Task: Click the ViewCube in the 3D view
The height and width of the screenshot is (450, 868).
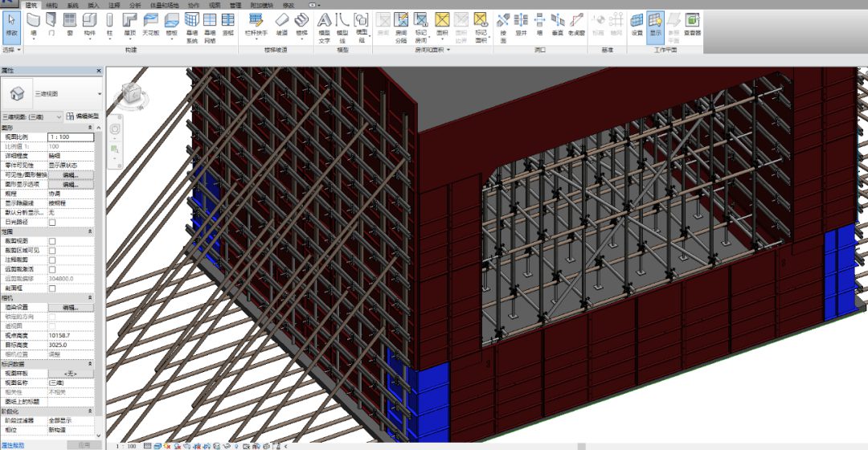Action: (x=132, y=94)
